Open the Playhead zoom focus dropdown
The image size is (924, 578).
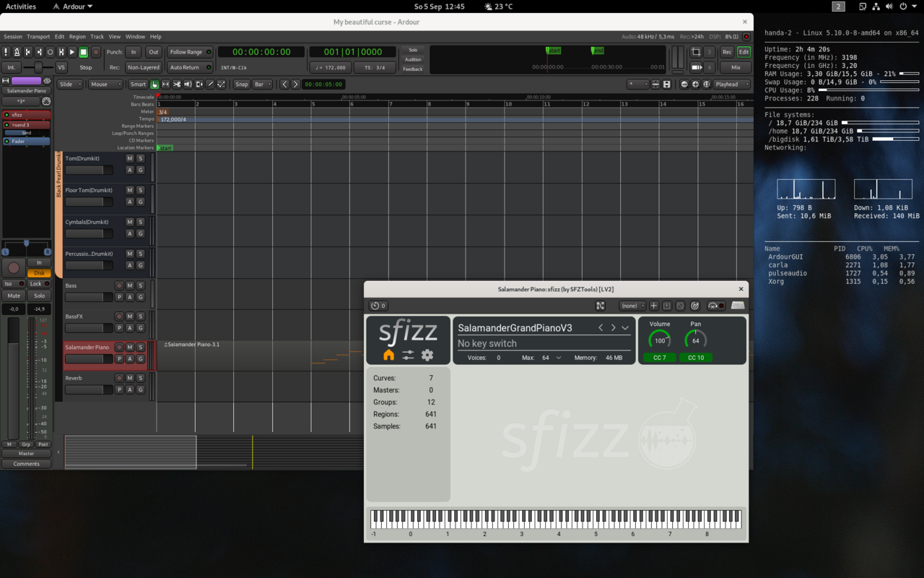click(731, 85)
